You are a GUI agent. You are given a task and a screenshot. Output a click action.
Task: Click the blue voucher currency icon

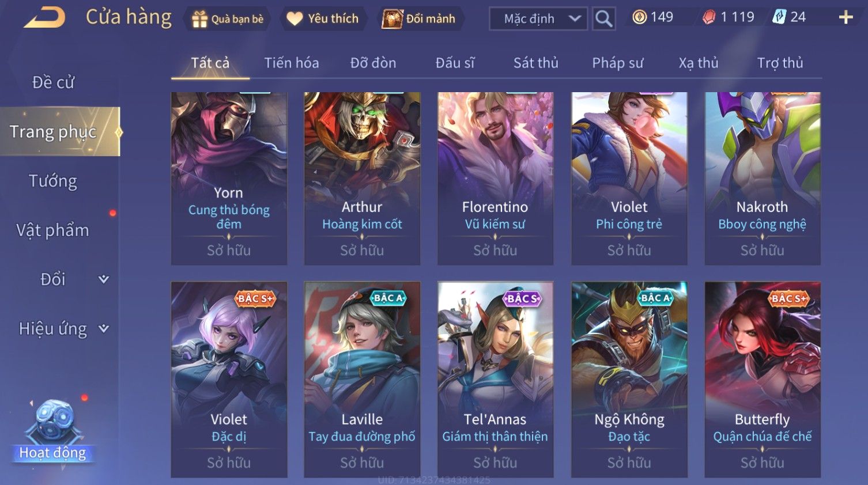779,17
